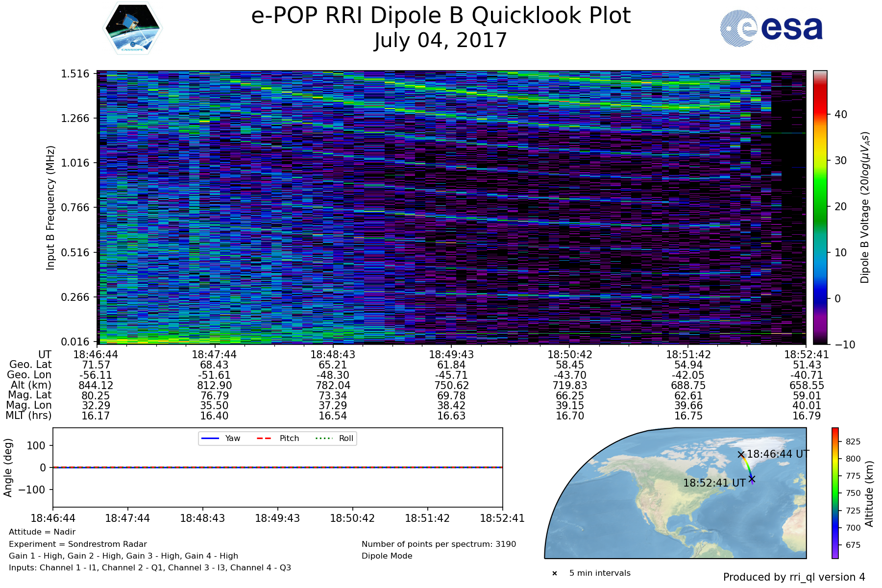Viewport: 882px width, 588px height.
Task: Click the green dotted Roll legend line
Action: pyautogui.click(x=323, y=439)
